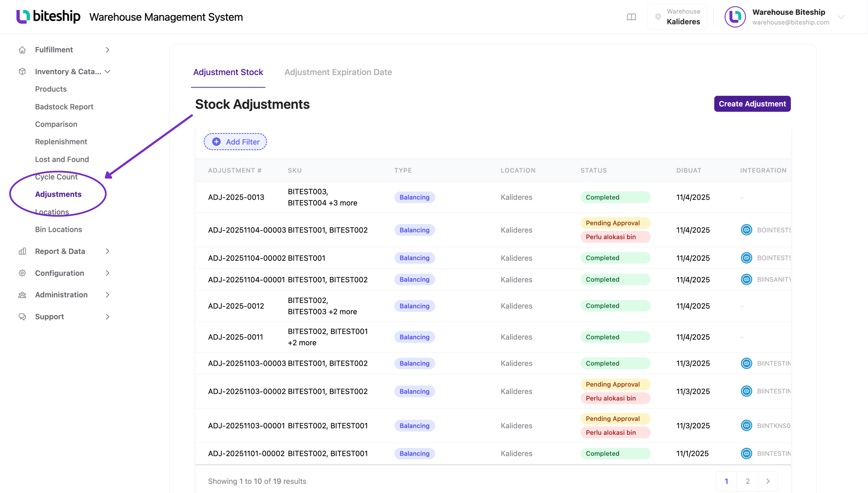Expand the Support chevron
Screen dimensions: 868x493
click(107, 317)
